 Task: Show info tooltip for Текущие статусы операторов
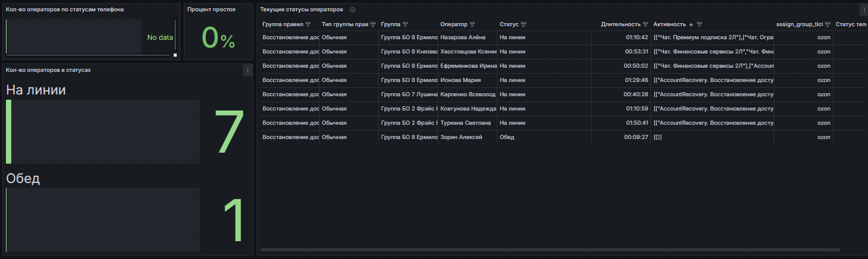click(353, 10)
